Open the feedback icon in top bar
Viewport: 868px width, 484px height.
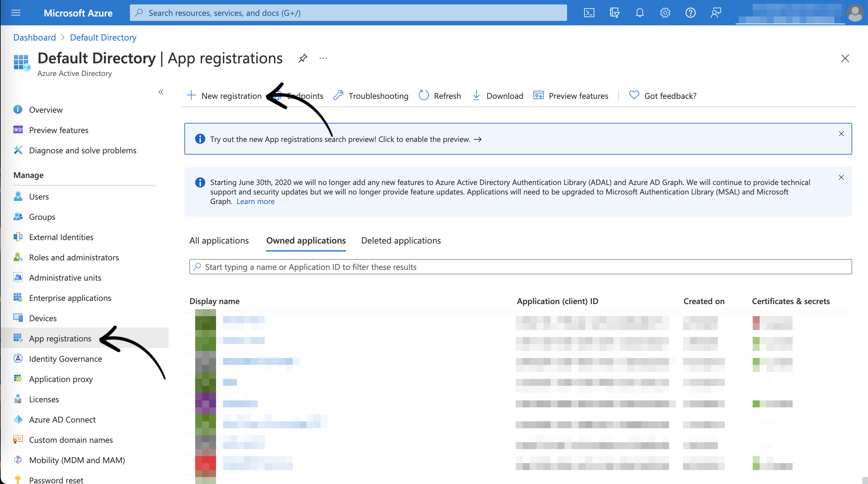click(x=716, y=13)
